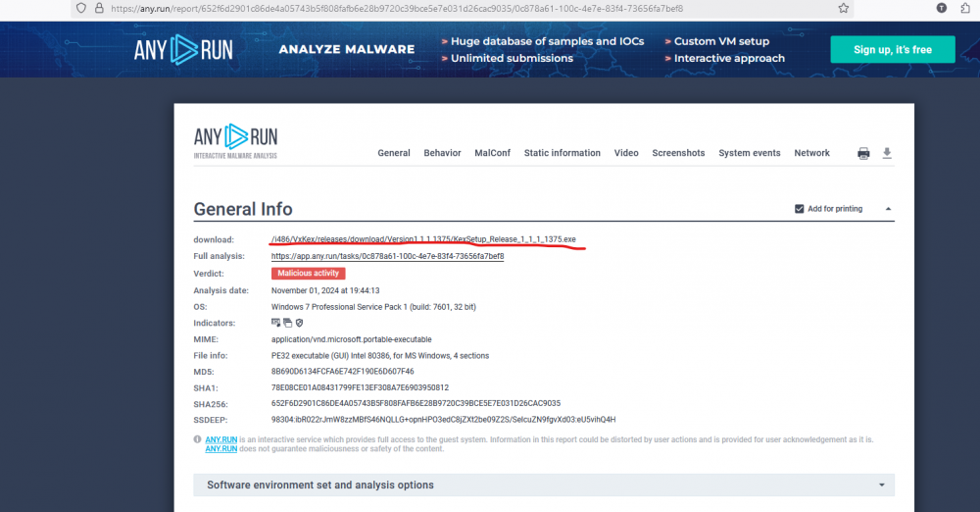Viewport: 980px width, 512px height.
Task: Click the ANY.RUN logo in report header
Action: coord(235,140)
